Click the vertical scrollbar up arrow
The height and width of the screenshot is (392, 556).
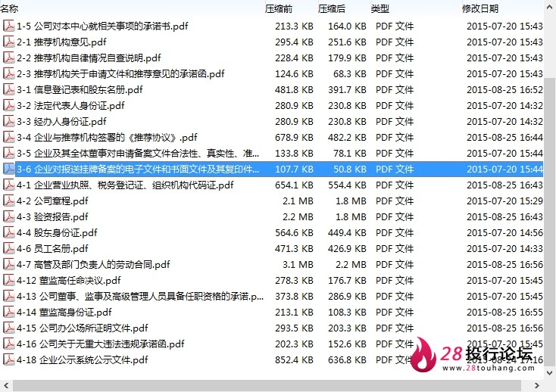pos(550,7)
